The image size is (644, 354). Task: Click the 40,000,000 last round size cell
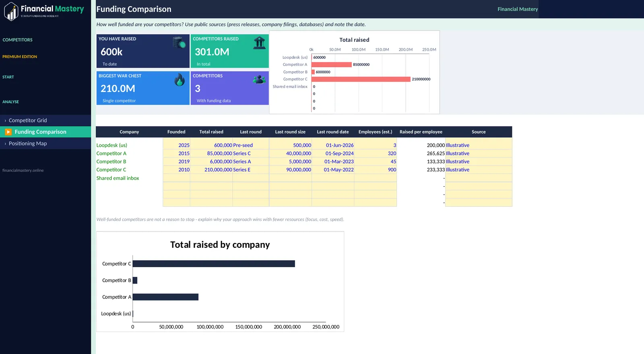[x=290, y=153]
